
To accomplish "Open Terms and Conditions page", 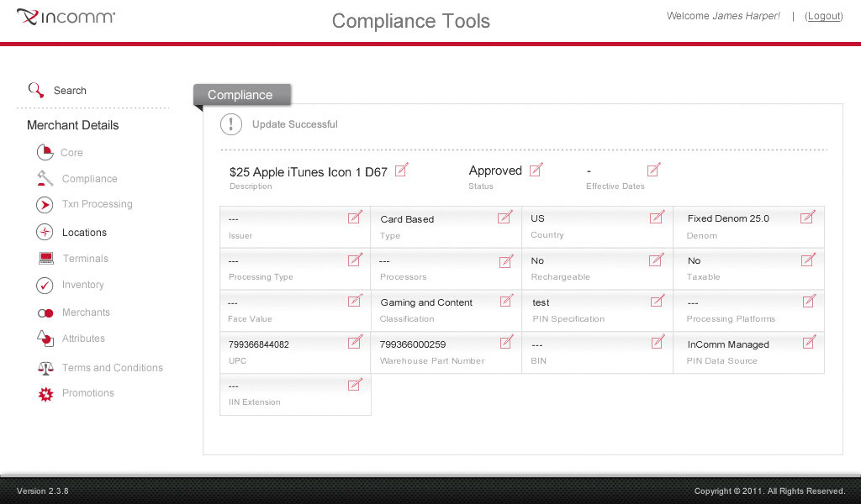I will (x=113, y=367).
